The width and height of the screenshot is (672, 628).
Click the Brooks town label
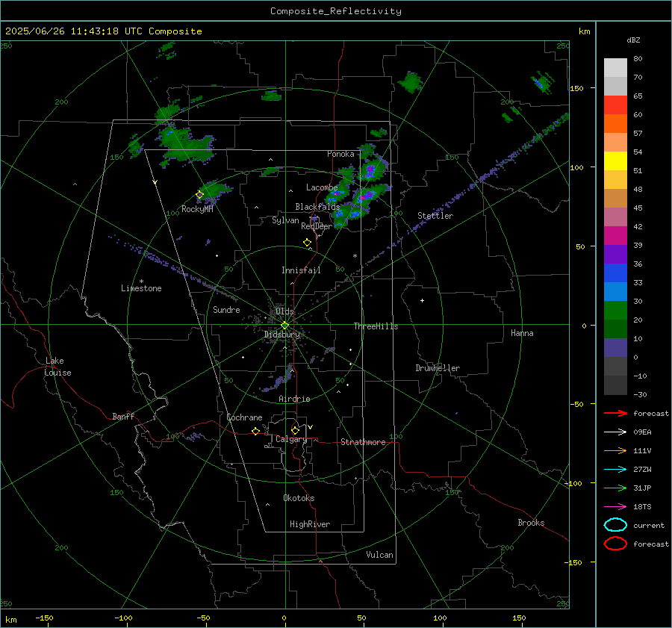click(x=531, y=523)
